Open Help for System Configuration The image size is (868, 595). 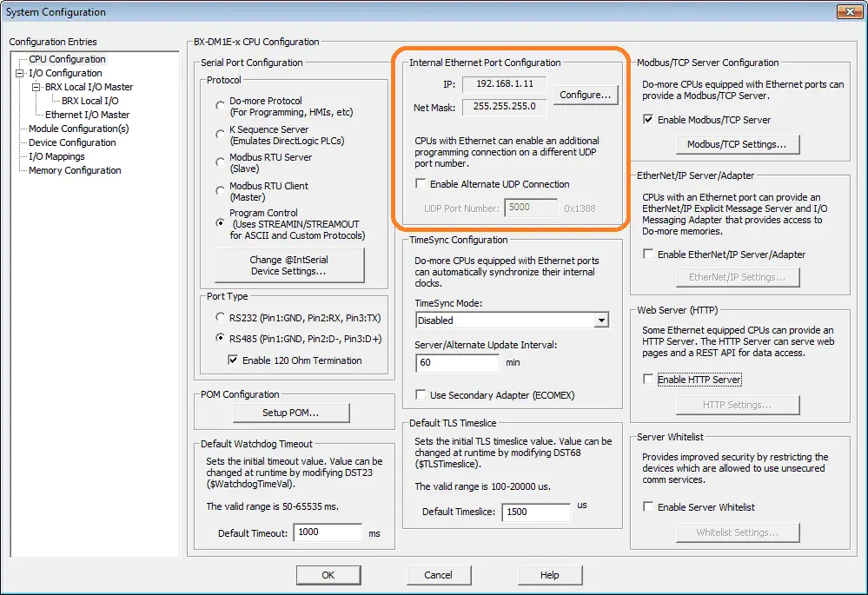point(550,575)
